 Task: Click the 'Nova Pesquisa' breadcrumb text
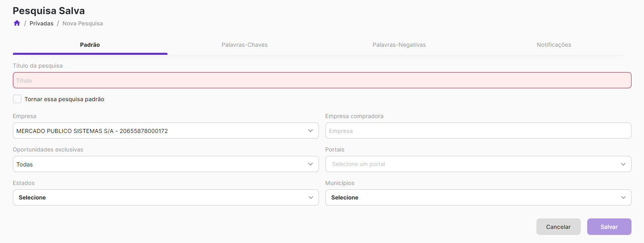pyautogui.click(x=83, y=23)
